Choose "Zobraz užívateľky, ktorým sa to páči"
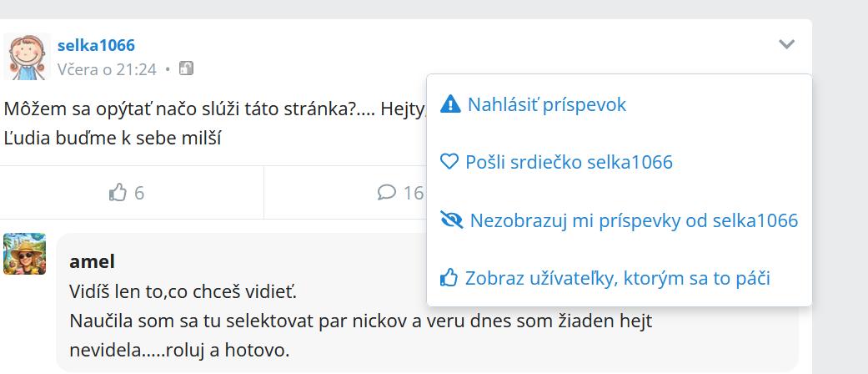This screenshot has height=374, width=868. (617, 278)
